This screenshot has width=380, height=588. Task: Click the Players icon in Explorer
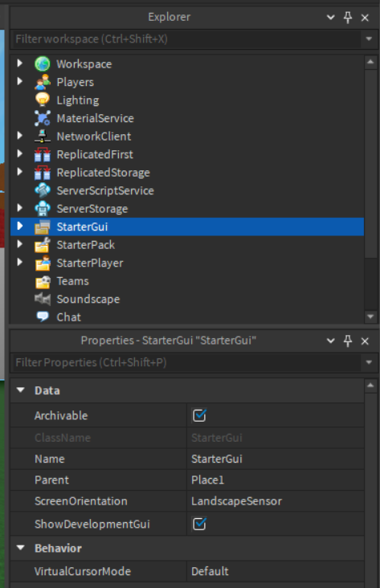[43, 82]
